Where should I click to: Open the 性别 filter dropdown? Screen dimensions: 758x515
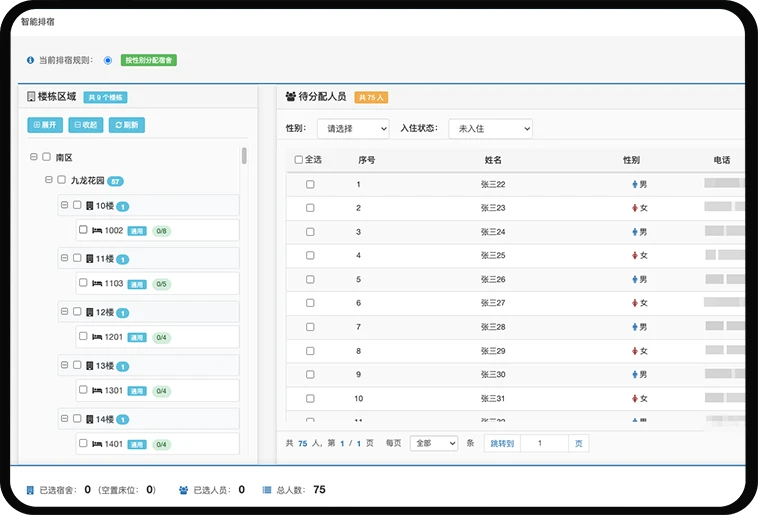coord(352,129)
